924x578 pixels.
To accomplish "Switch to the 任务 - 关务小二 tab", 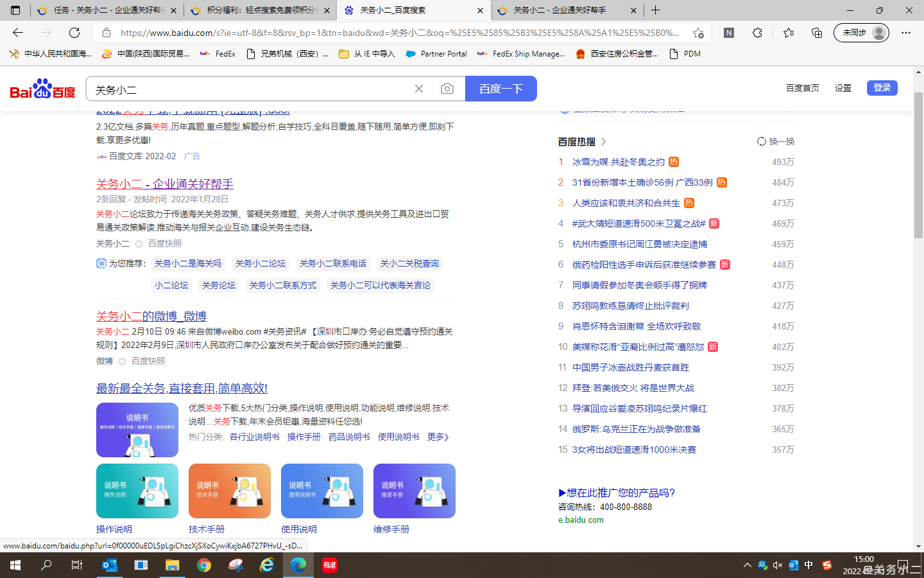I will [107, 10].
